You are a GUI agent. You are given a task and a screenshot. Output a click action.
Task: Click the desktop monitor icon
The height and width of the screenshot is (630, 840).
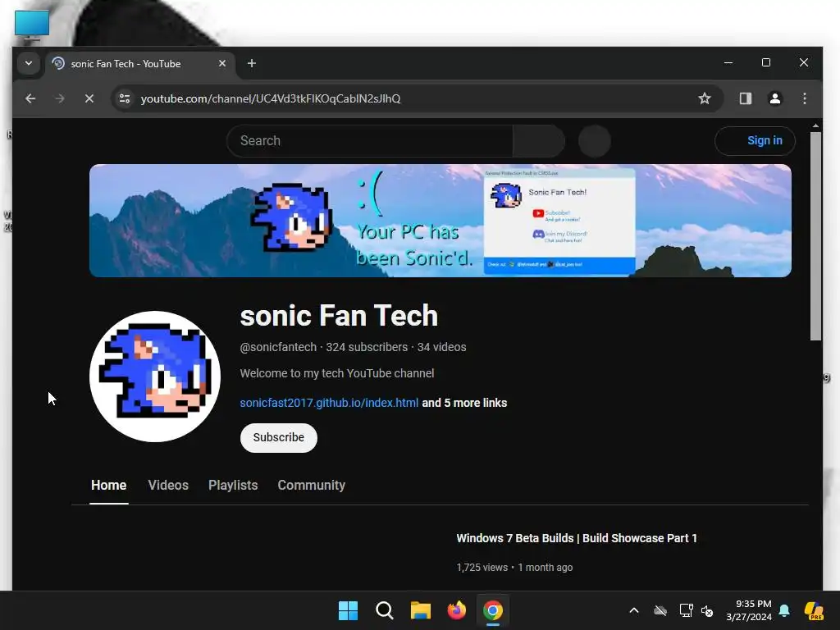click(32, 25)
